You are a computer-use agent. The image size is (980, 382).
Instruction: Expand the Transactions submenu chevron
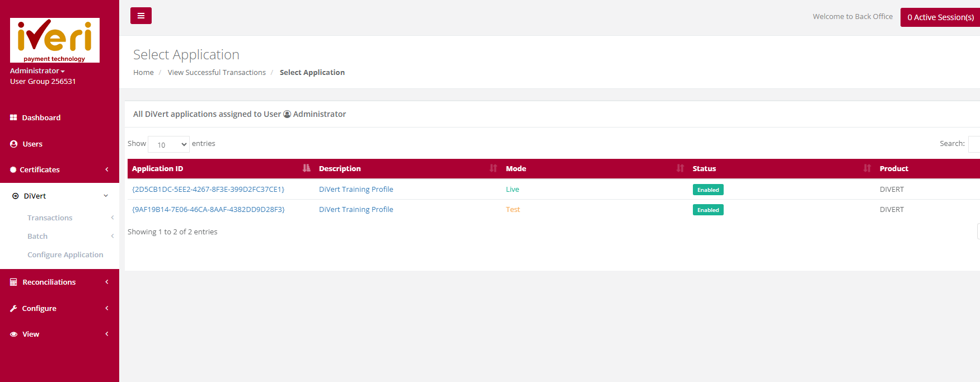pyautogui.click(x=112, y=218)
